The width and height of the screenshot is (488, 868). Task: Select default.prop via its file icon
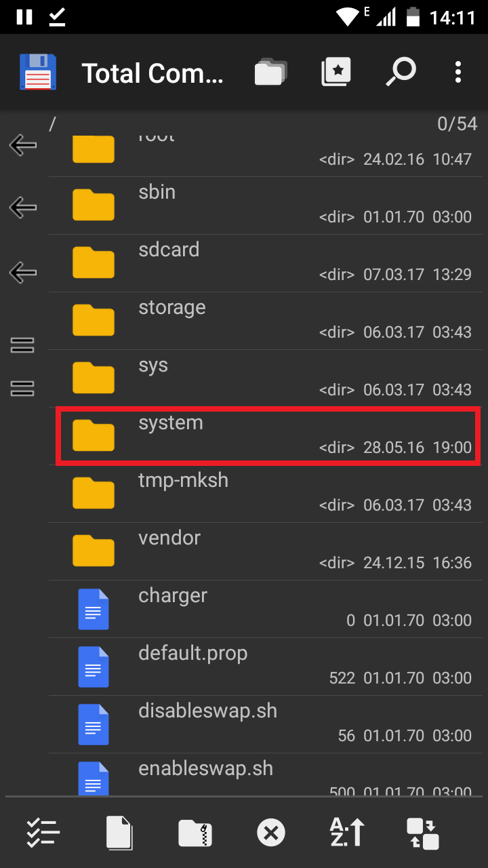pyautogui.click(x=94, y=667)
